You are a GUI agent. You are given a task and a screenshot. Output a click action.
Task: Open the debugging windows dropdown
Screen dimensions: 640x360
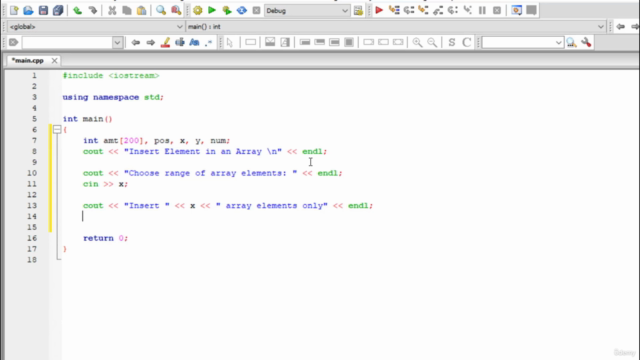click(516, 10)
